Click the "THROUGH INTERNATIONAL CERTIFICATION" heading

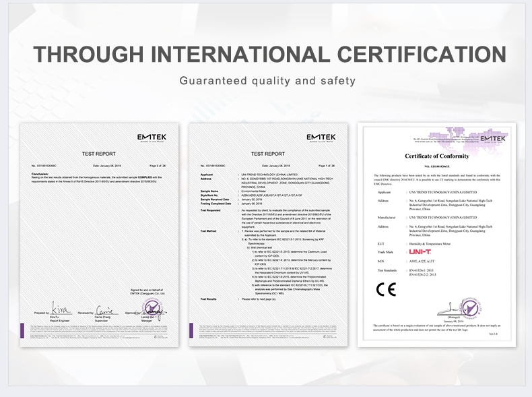pyautogui.click(x=269, y=55)
